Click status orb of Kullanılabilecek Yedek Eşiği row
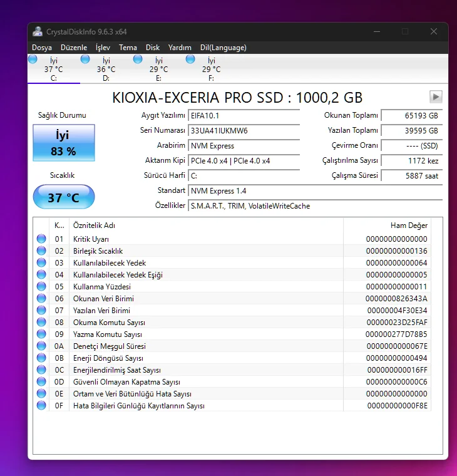The height and width of the screenshot is (476, 457). (x=41, y=274)
